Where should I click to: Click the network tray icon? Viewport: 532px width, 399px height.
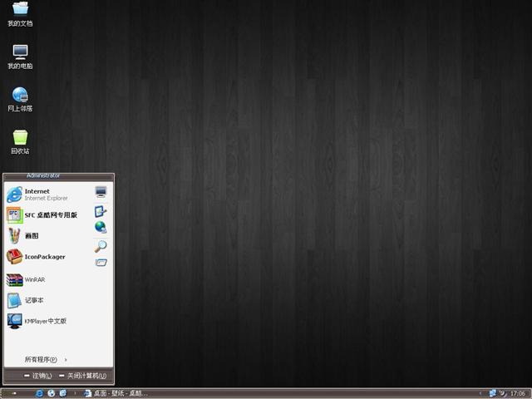493,393
